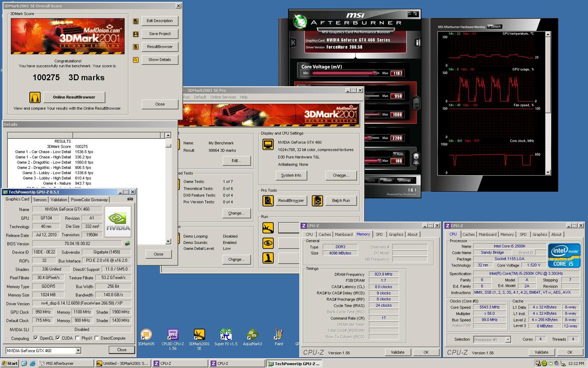Click the Demo eye icon in Run section

pos(268,243)
